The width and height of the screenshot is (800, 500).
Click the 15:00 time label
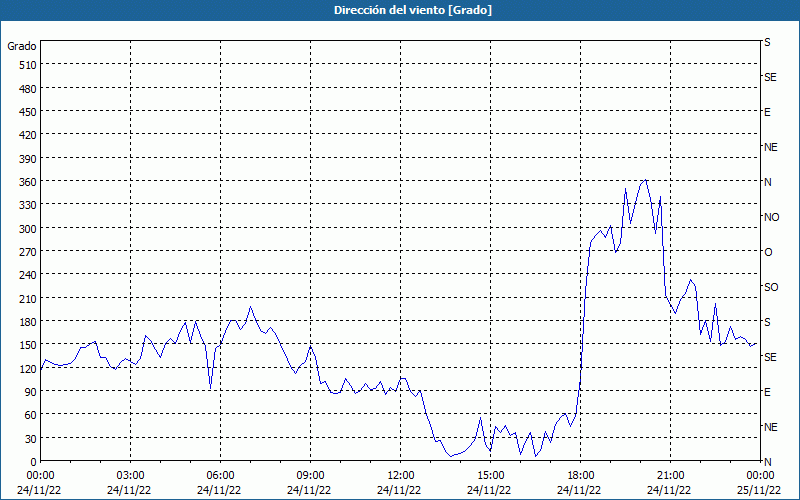click(490, 476)
